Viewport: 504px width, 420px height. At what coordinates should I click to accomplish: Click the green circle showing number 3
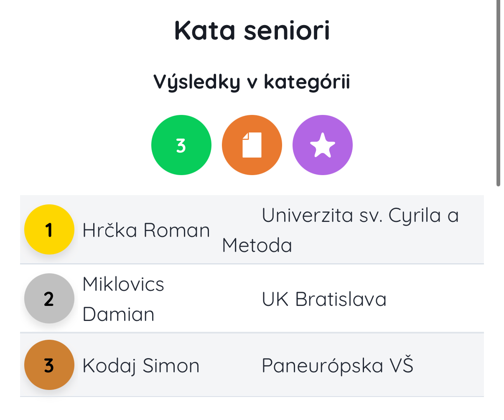click(181, 145)
